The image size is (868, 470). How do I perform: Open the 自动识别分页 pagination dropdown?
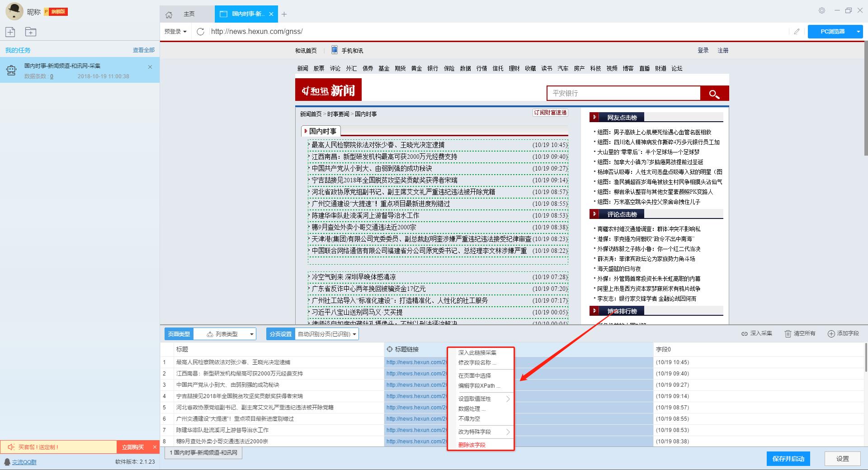[327, 334]
